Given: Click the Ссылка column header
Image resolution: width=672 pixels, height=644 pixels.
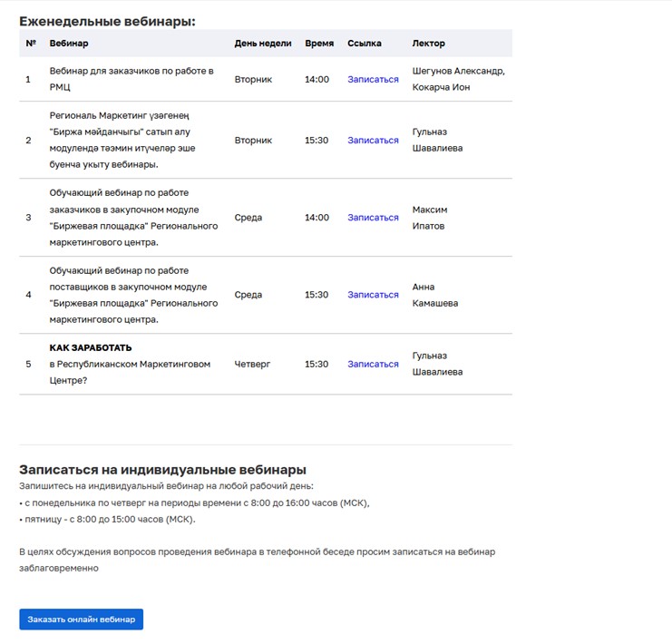Looking at the screenshot, I should [365, 44].
